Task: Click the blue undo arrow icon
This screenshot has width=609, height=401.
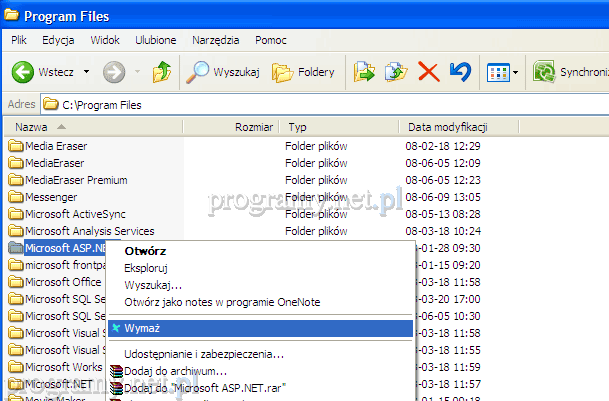Action: tap(460, 72)
